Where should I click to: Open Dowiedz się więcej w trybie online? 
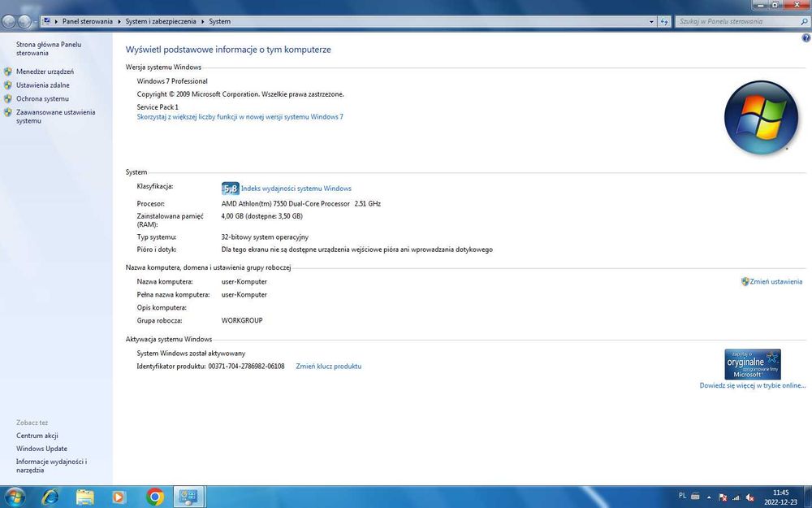click(x=753, y=385)
